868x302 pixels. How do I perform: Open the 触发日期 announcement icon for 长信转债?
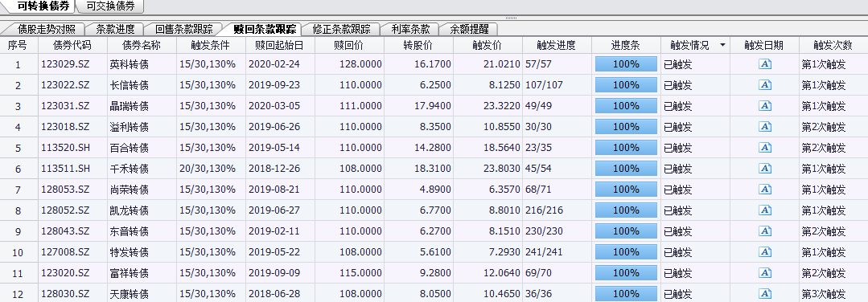coord(765,85)
